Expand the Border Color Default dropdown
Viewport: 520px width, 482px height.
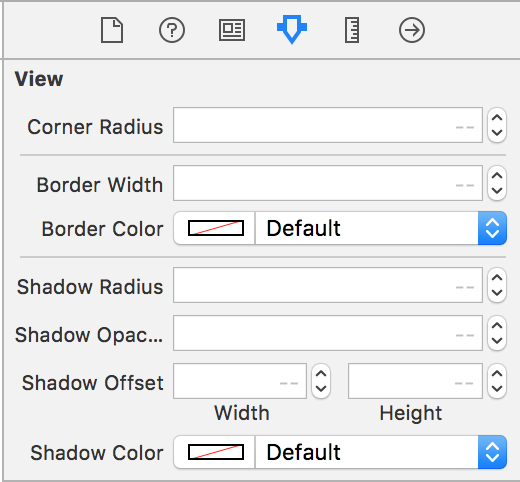[381, 228]
